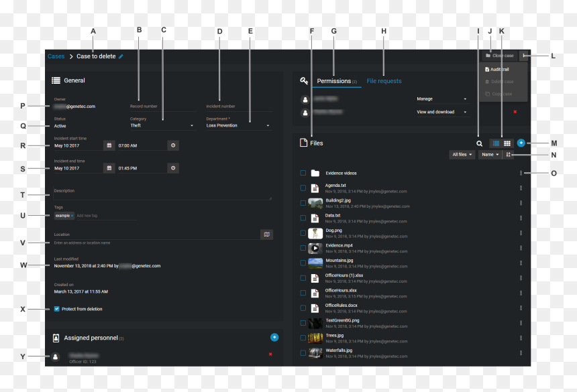Switch files to grid view
The width and height of the screenshot is (577, 392).
pos(507,143)
